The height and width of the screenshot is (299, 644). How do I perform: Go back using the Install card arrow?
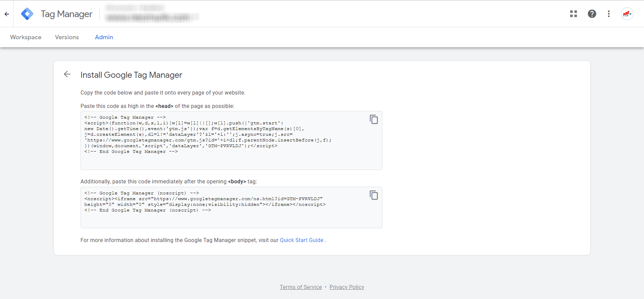point(67,74)
